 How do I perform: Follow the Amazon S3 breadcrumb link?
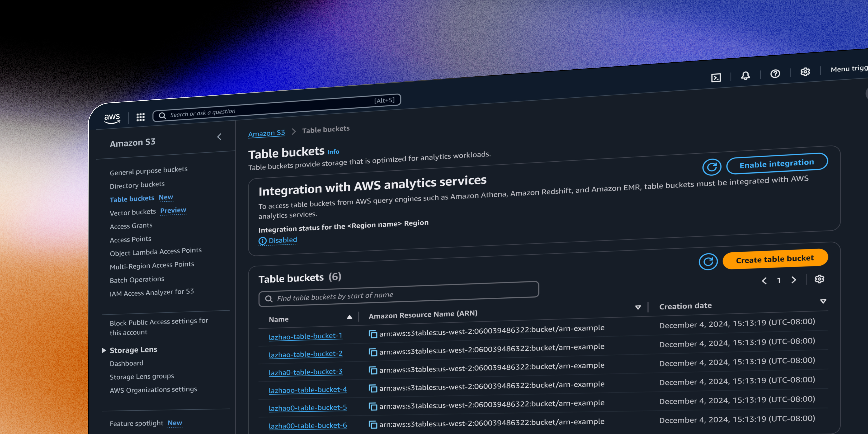pyautogui.click(x=267, y=133)
